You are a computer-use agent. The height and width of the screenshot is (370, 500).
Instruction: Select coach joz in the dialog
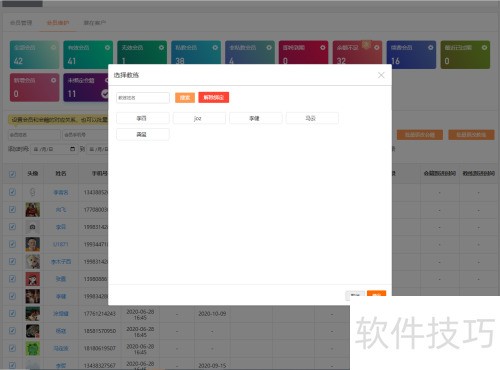pyautogui.click(x=199, y=118)
